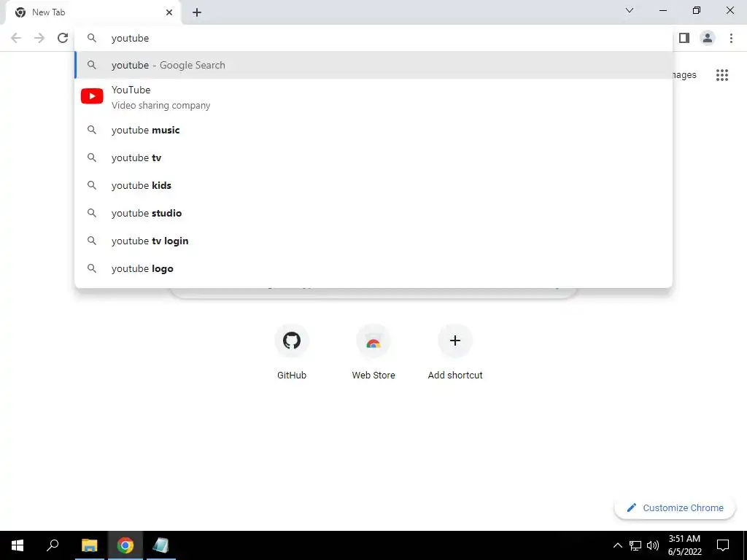The width and height of the screenshot is (747, 560).
Task: Open the profile avatar icon
Action: 708,38
